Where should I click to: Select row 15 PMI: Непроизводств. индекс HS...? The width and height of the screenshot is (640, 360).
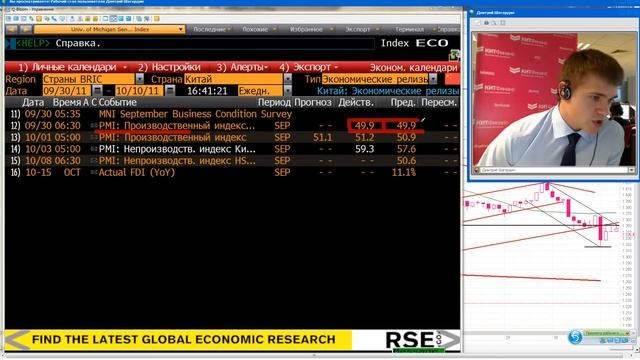[177, 161]
